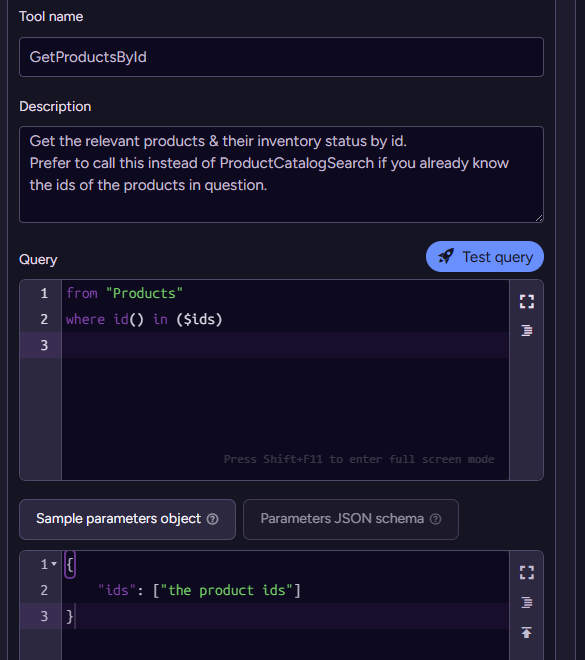Switch to Parameters JSON schema tab
The image size is (585, 660).
[351, 519]
